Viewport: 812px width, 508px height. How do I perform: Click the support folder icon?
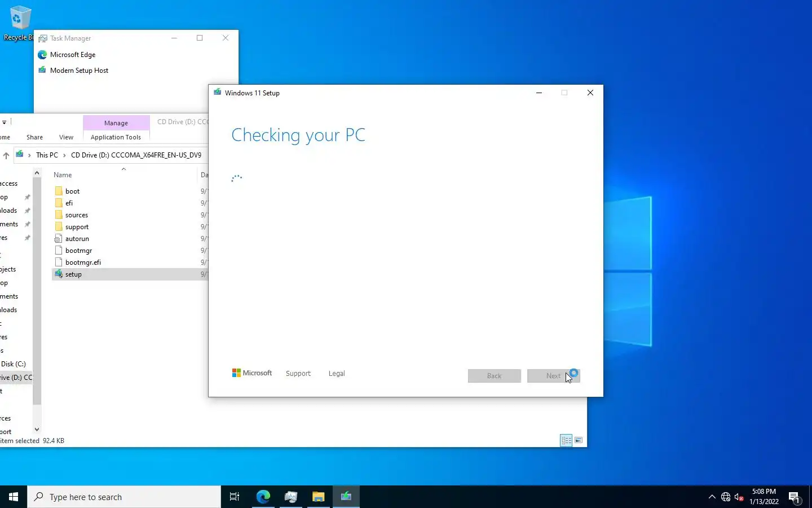coord(59,227)
